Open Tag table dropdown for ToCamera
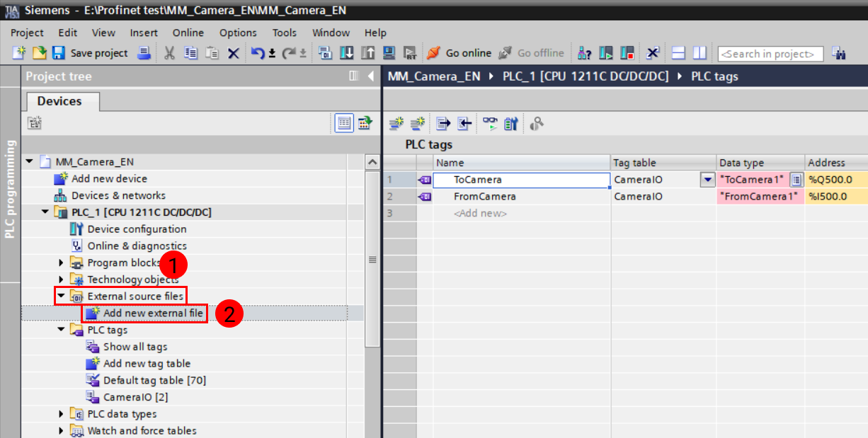 [x=707, y=180]
